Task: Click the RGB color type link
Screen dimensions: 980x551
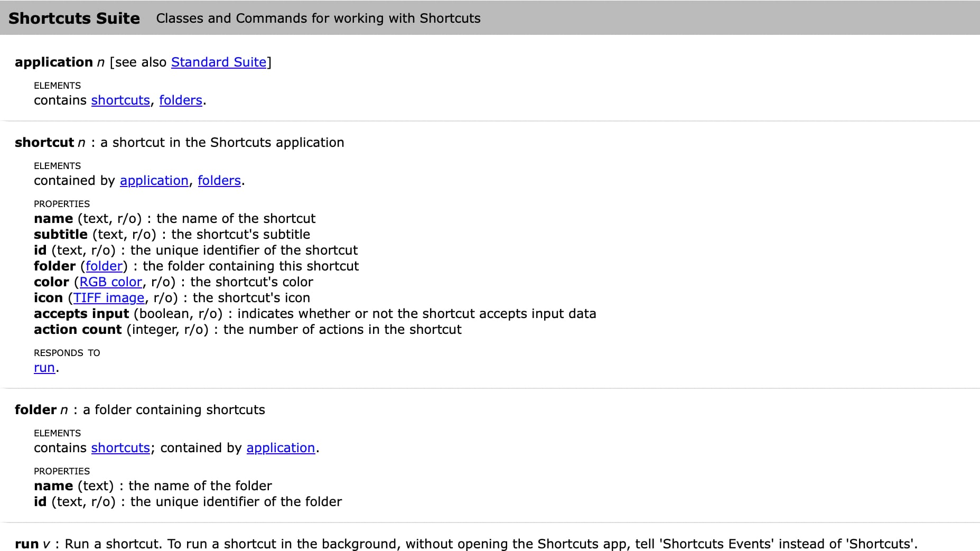Action: pos(111,282)
